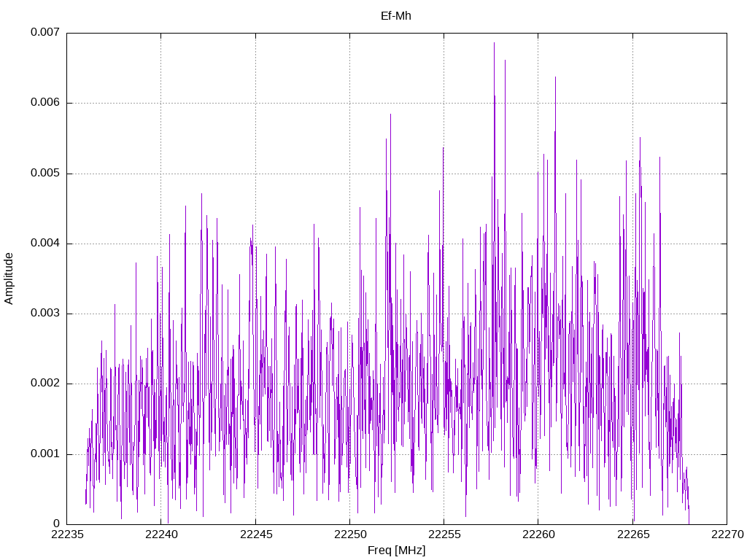Click y-axis tick label 0.006
This screenshot has height=560, width=747.
(x=45, y=102)
